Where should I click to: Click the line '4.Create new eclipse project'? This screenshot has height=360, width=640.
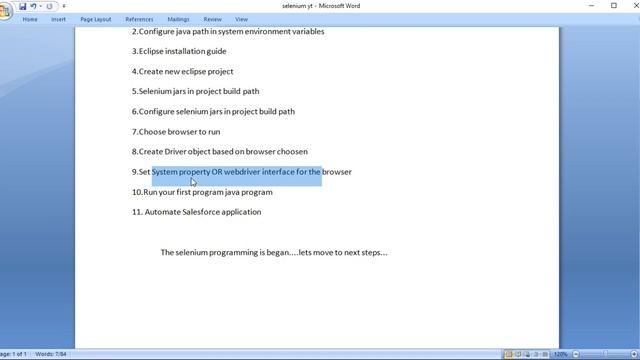pyautogui.click(x=182, y=71)
